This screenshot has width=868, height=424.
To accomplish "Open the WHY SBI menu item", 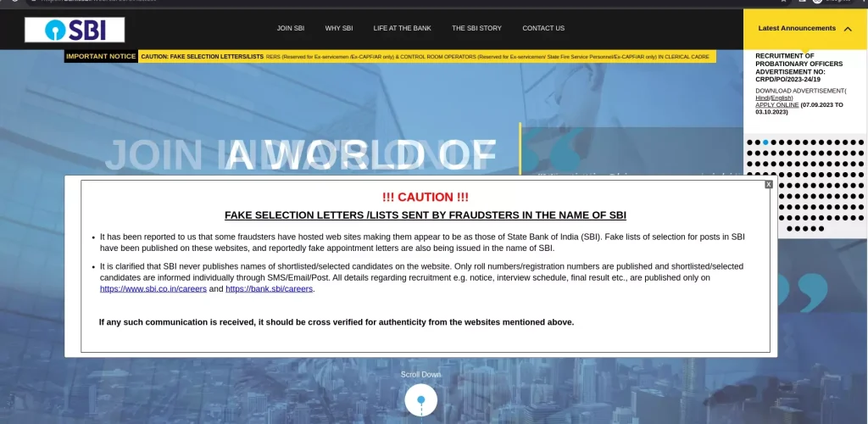I will [339, 28].
